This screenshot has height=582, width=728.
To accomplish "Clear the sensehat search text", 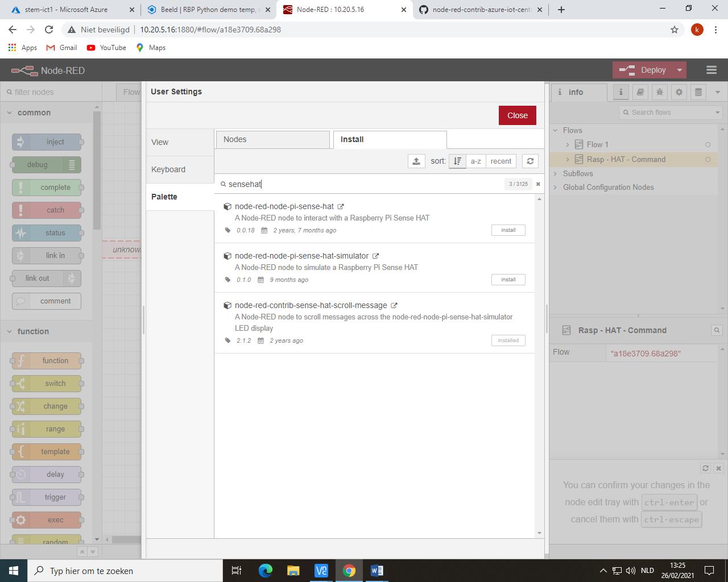I will coord(538,184).
